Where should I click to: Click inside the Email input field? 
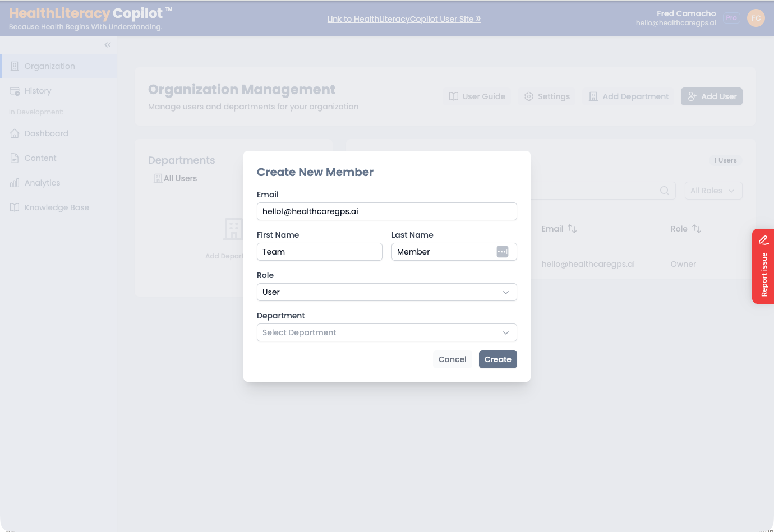pos(386,211)
